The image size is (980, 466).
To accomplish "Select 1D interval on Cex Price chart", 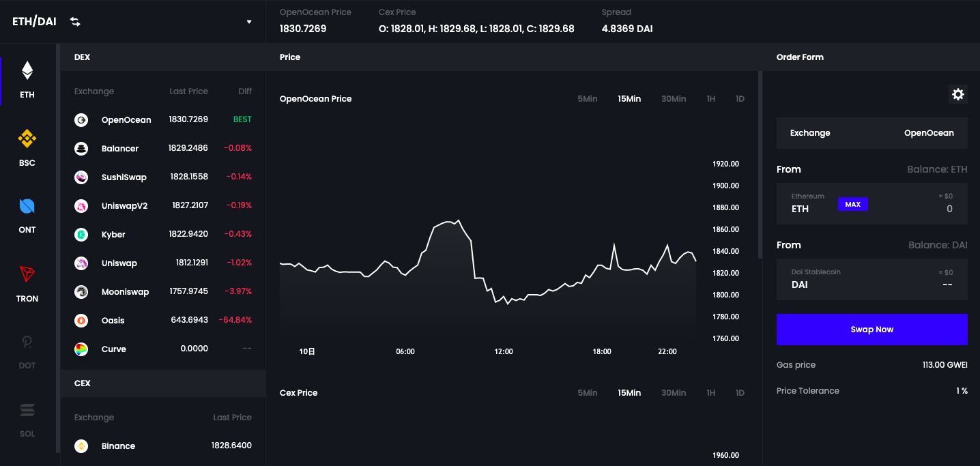I will click(740, 393).
